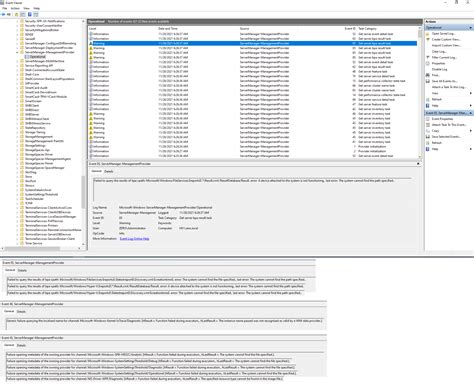
Task: Expand the StorageSpaces-Driver tree node
Action: [17, 154]
